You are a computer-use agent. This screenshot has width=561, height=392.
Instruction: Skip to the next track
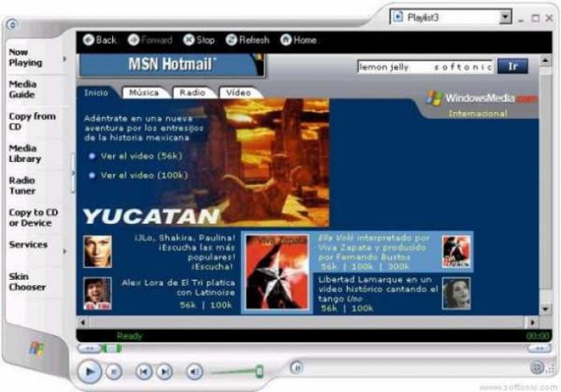coord(164,372)
